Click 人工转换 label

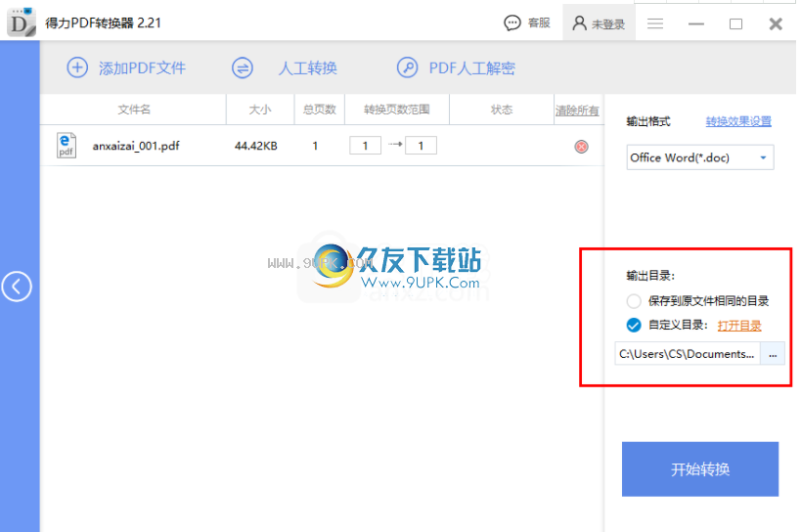307,67
